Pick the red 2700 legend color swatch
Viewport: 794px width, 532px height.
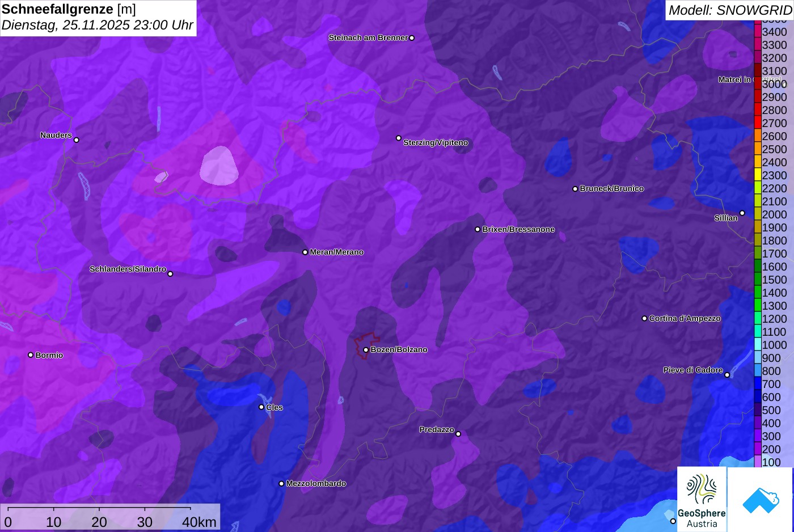757,123
